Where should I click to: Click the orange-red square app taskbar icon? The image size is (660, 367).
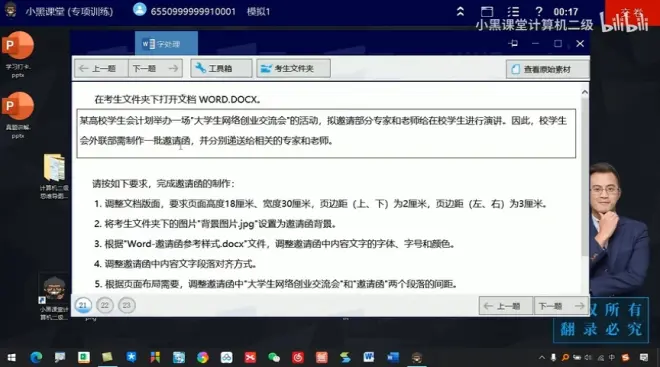(x=322, y=357)
